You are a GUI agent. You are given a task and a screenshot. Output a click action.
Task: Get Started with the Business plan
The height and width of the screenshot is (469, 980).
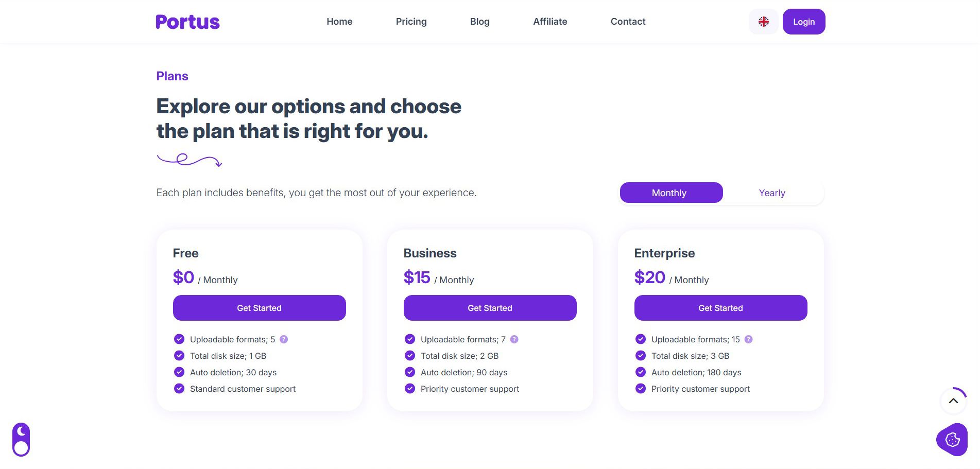tap(490, 308)
